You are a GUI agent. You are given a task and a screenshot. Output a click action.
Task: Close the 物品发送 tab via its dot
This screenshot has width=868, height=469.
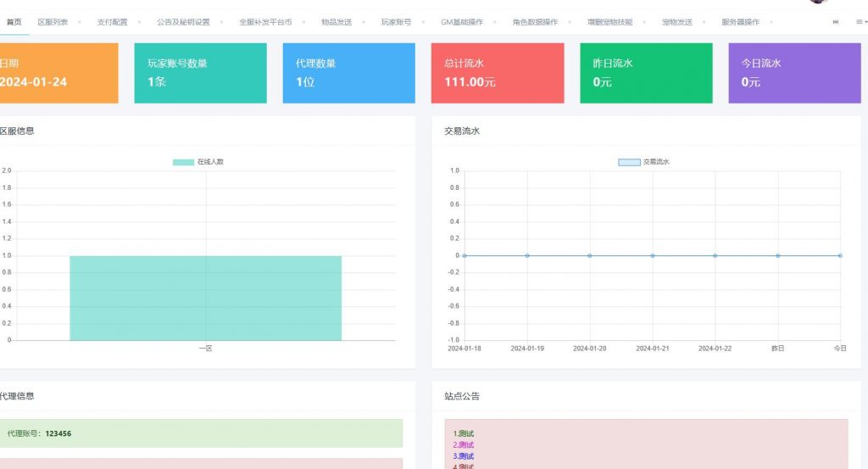click(x=364, y=22)
